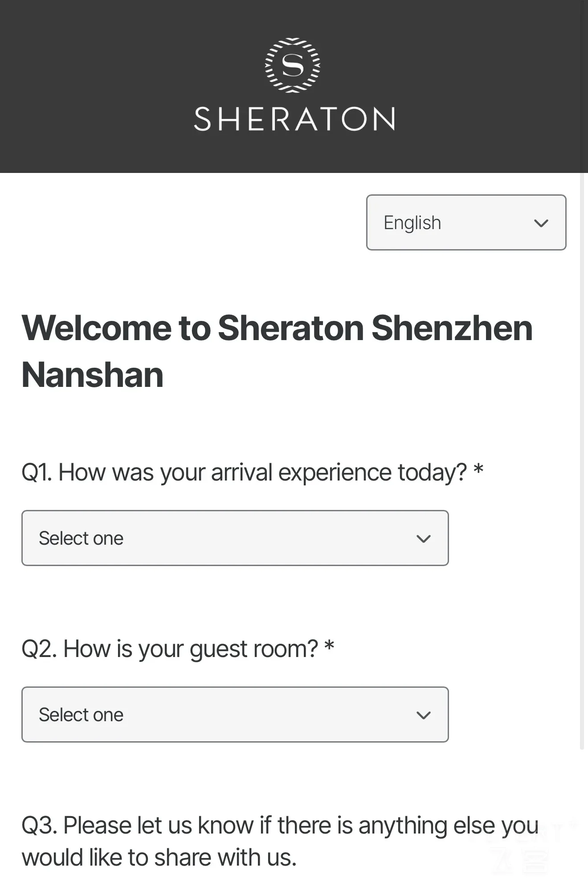
Task: Click the word English in the language box
Action: pos(412,223)
